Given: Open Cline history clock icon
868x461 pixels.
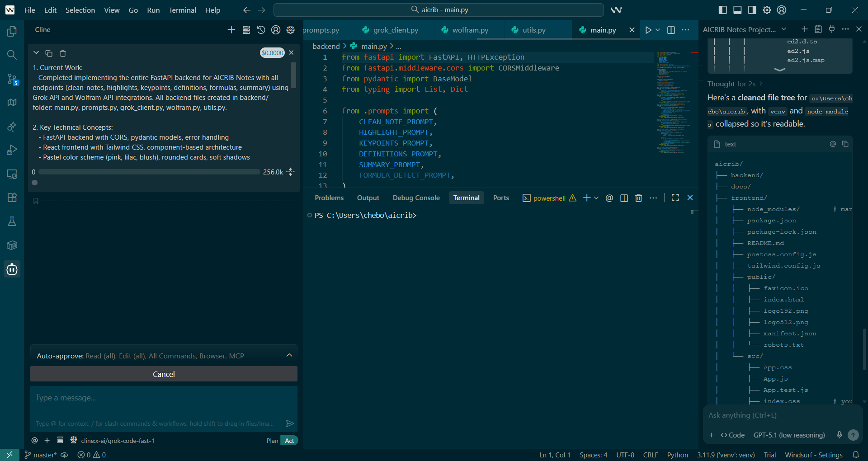Looking at the screenshot, I should point(261,30).
